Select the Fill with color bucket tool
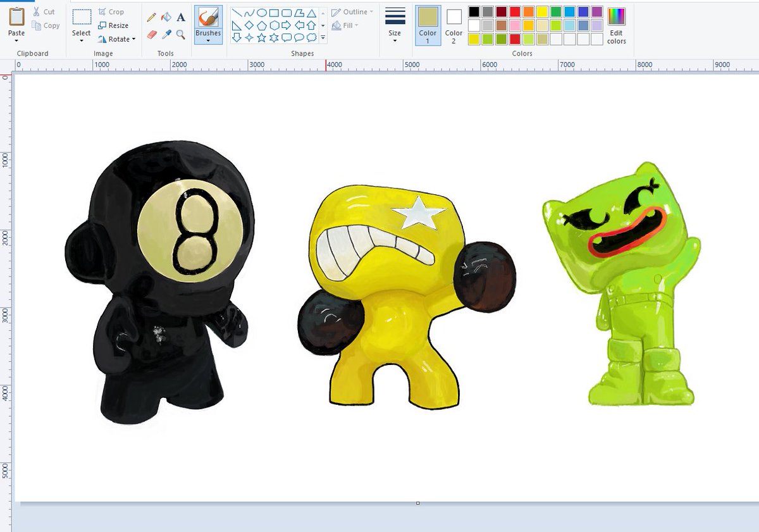This screenshot has width=759, height=532. point(166,17)
